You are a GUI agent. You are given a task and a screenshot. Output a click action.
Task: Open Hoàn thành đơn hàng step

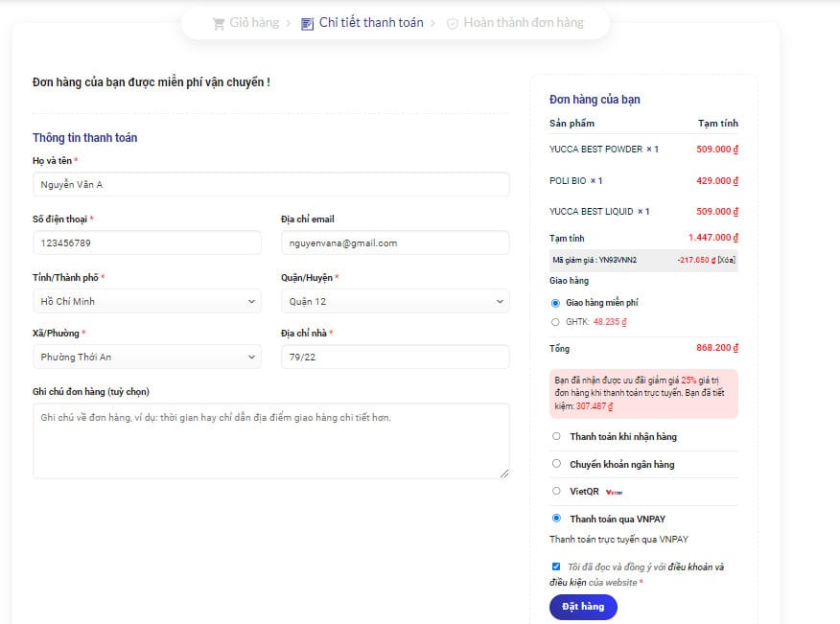point(523,23)
